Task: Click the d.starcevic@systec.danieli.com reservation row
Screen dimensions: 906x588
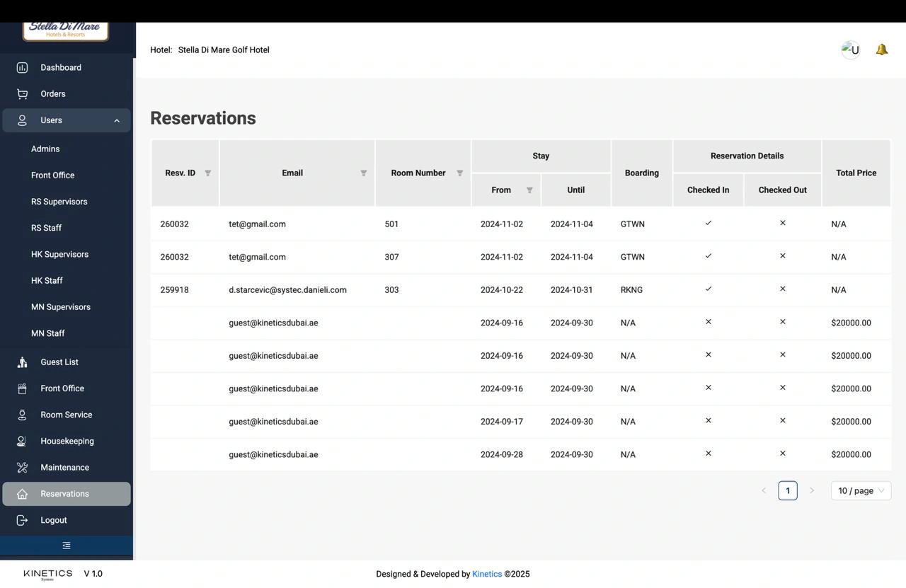Action: point(287,290)
